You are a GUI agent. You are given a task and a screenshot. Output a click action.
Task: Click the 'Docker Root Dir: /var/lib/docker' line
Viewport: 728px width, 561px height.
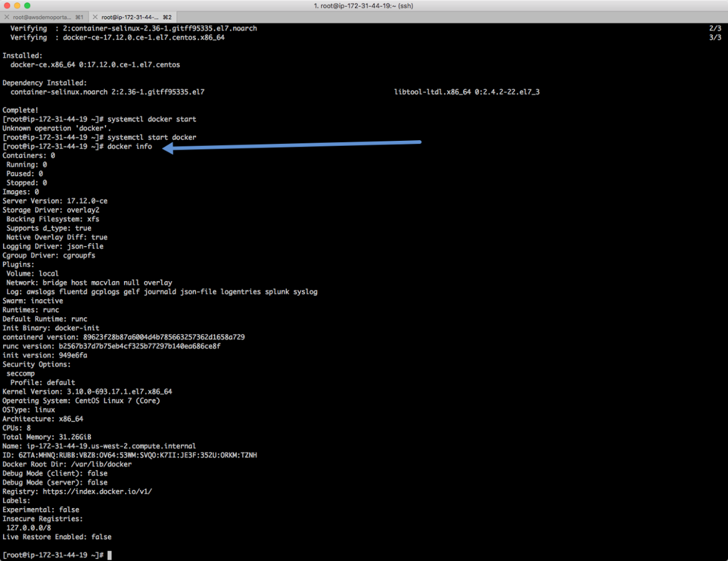tap(67, 464)
